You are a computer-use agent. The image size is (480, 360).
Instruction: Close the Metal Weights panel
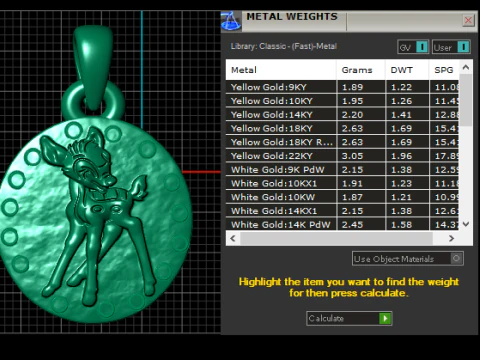pos(468,20)
